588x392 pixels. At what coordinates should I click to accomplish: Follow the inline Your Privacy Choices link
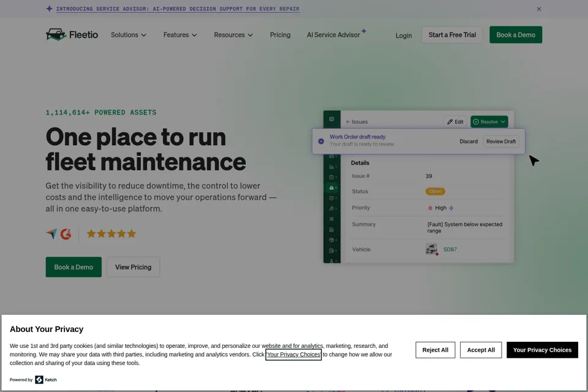(293, 355)
